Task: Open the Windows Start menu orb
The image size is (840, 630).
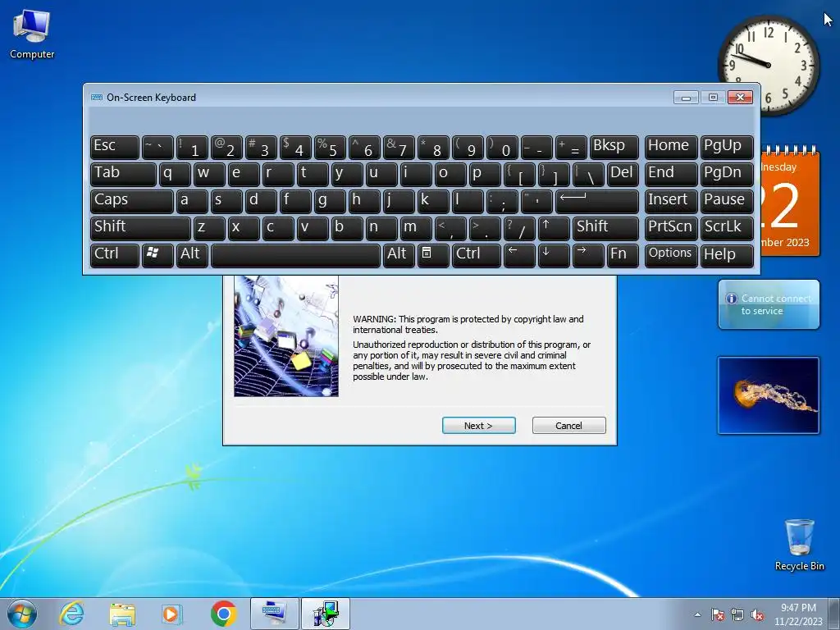Action: click(x=22, y=614)
